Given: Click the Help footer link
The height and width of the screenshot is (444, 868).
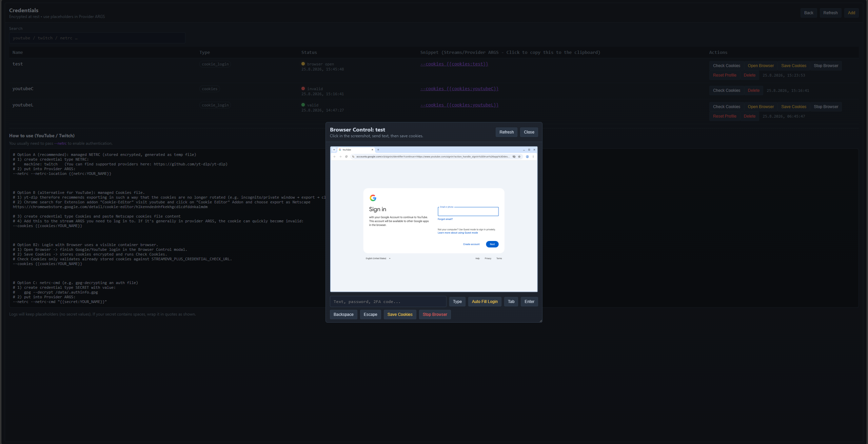Looking at the screenshot, I should click(477, 258).
